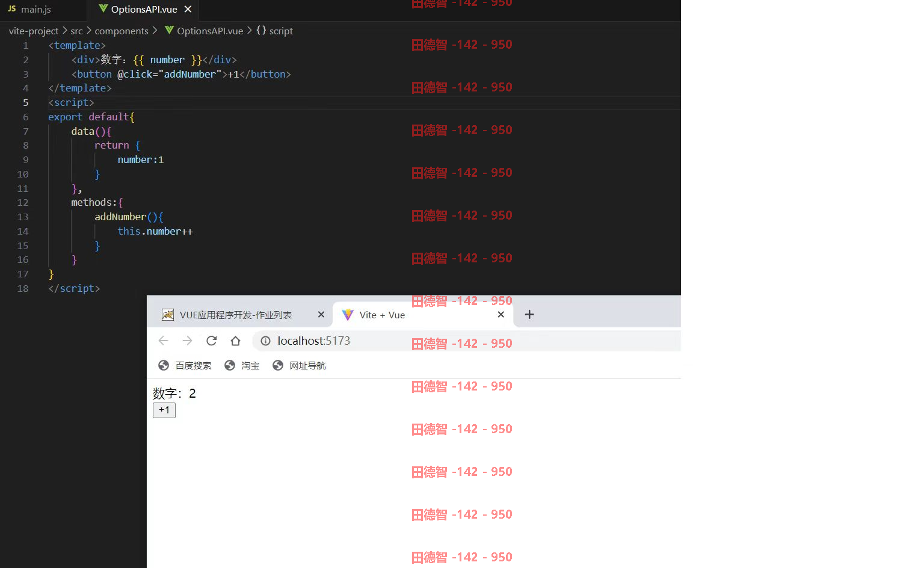Screen dimensions: 924x568
Task: Click the @click attribute in the code
Action: pos(135,74)
